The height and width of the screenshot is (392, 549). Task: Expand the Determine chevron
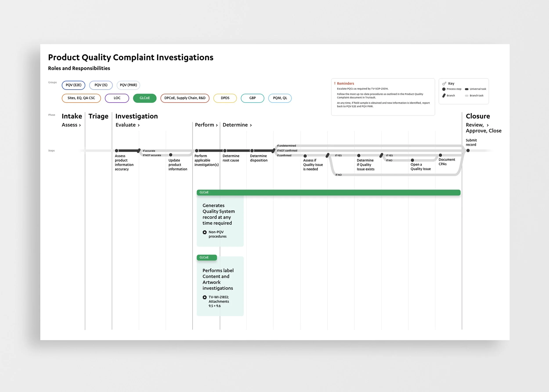pos(251,125)
